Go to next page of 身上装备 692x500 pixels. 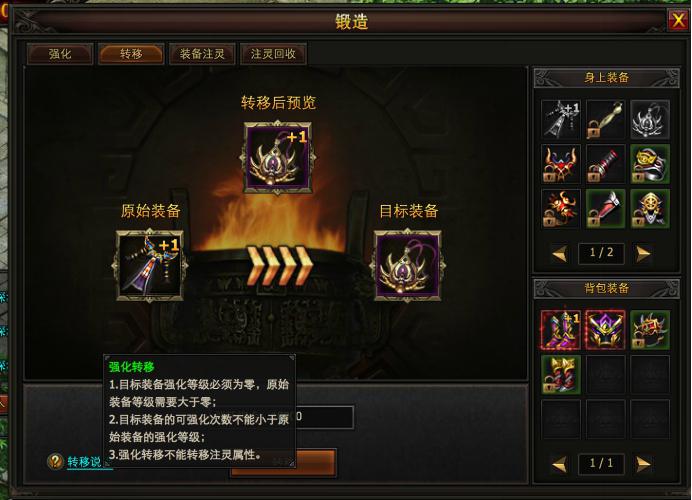(x=643, y=254)
